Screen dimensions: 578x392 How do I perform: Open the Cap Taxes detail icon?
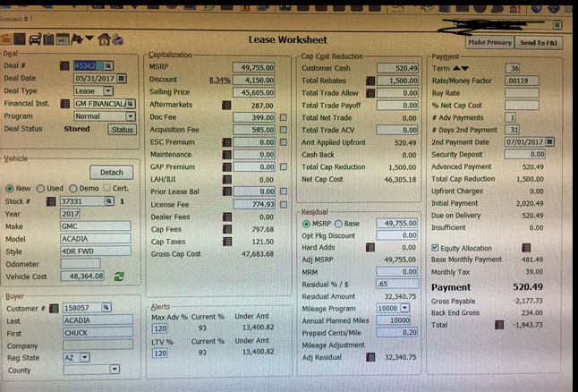228,242
